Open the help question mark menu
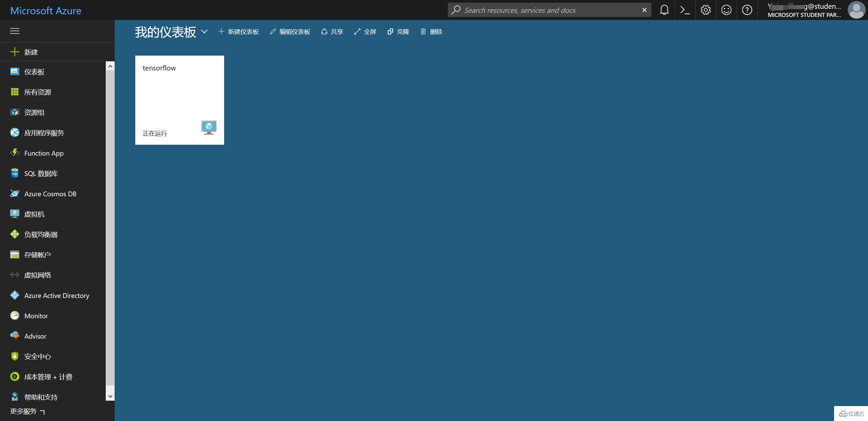Viewport: 868px width, 421px height. tap(747, 10)
